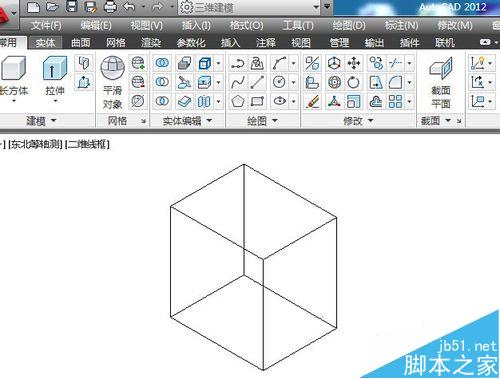Select the Polyline draw tool
The width and height of the screenshot is (500, 379).
pyautogui.click(x=237, y=63)
